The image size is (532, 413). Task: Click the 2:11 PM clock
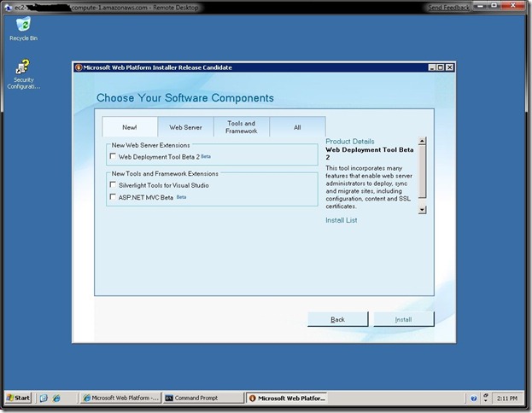(x=507, y=398)
